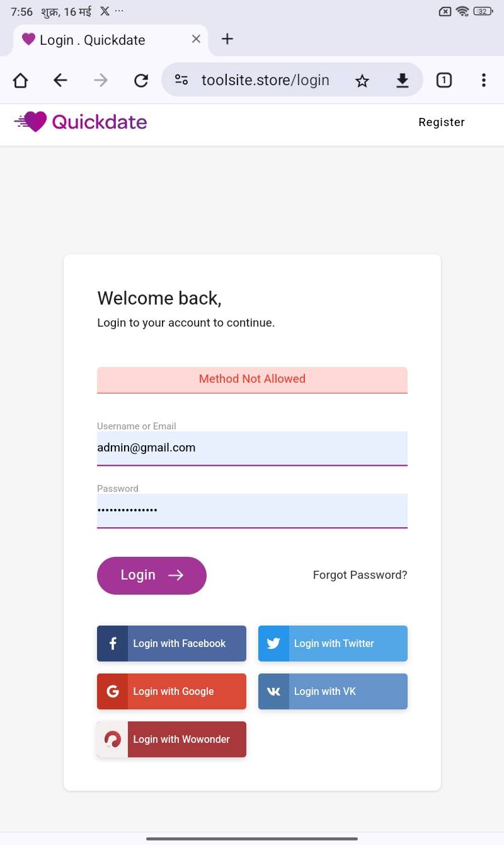Open the Register page link
This screenshot has height=845, width=504.
pos(441,122)
